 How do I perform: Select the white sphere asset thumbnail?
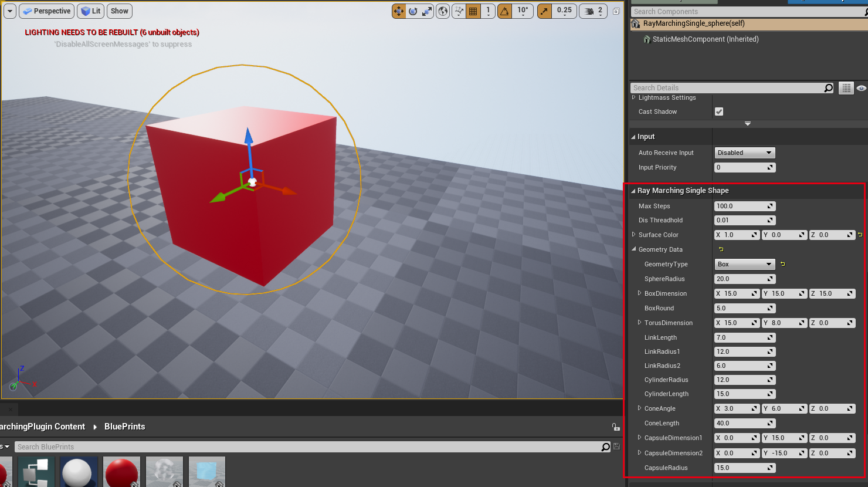[x=79, y=472]
